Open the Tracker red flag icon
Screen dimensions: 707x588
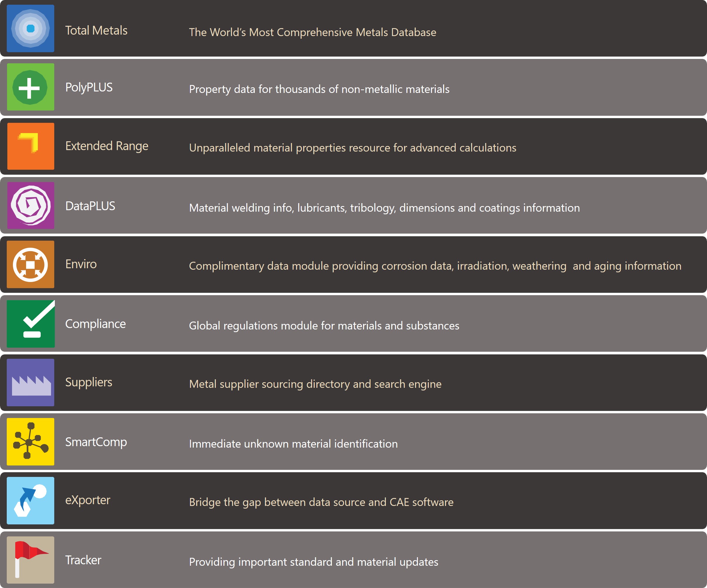(x=30, y=560)
